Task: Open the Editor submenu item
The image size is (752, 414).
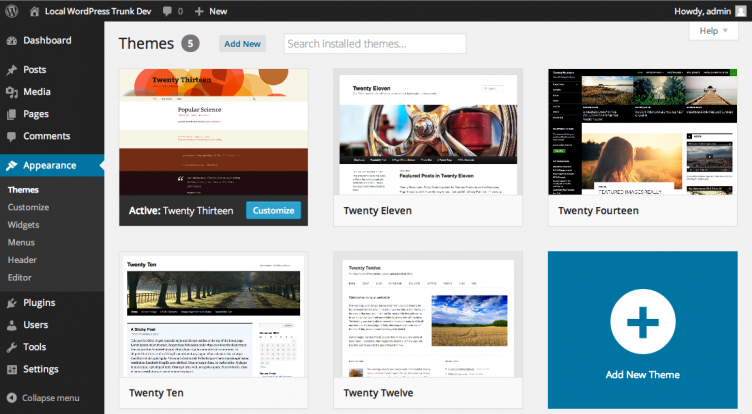Action: 20,277
